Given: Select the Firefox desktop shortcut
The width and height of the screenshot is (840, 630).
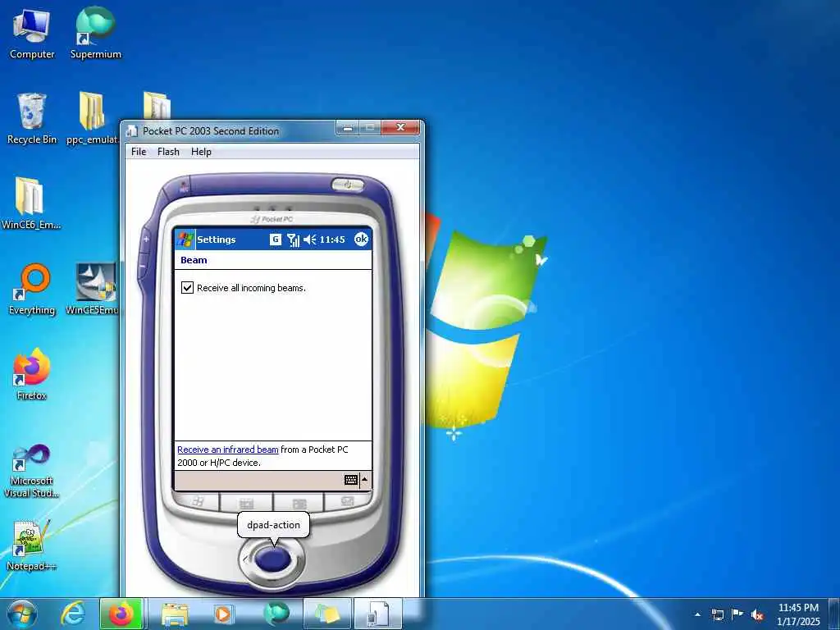Looking at the screenshot, I should [x=32, y=374].
